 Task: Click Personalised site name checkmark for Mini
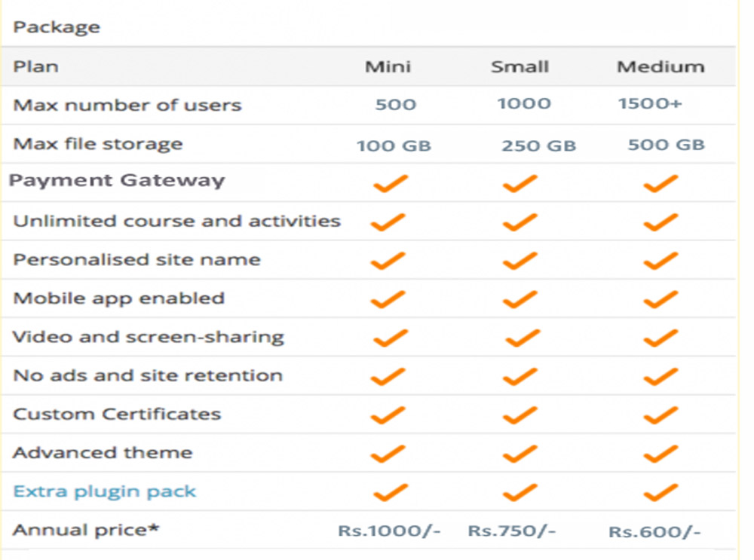click(x=388, y=261)
